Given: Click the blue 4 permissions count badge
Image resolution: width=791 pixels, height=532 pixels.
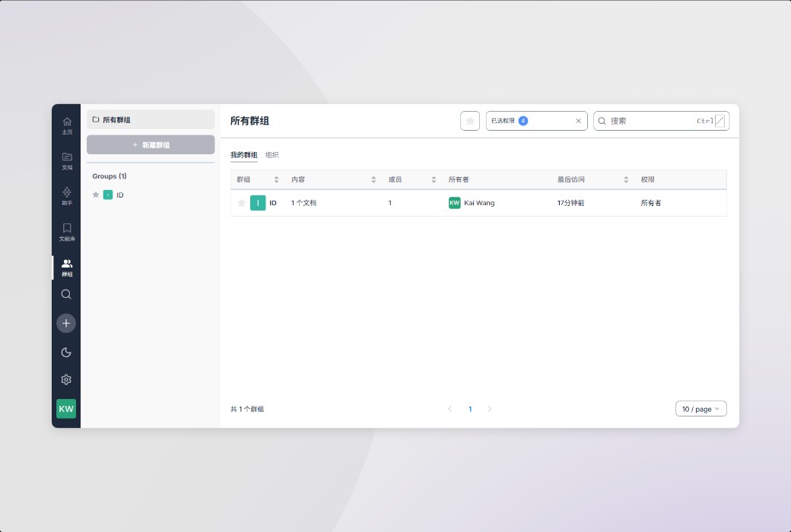Looking at the screenshot, I should [x=523, y=121].
